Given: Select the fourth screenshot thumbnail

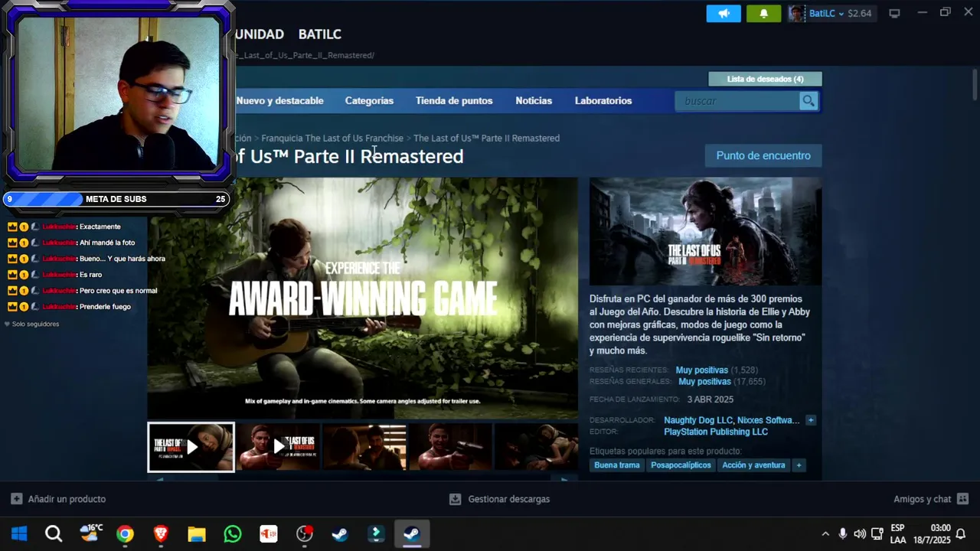Looking at the screenshot, I should [451, 447].
